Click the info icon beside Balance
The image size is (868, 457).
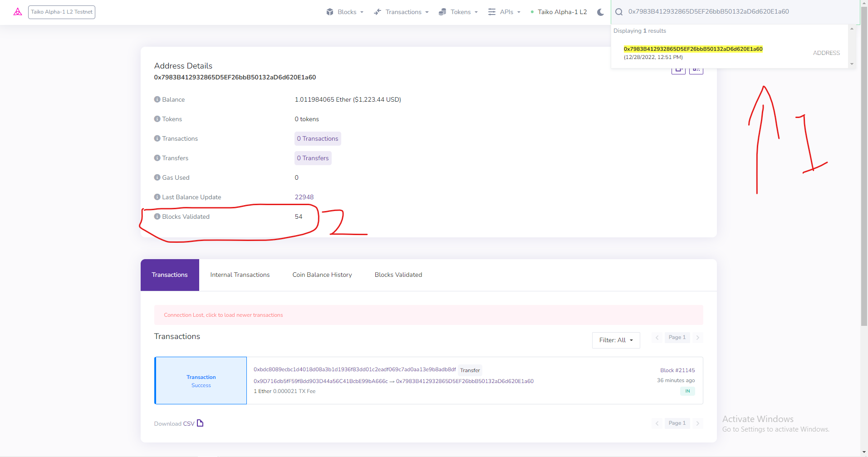pyautogui.click(x=157, y=99)
